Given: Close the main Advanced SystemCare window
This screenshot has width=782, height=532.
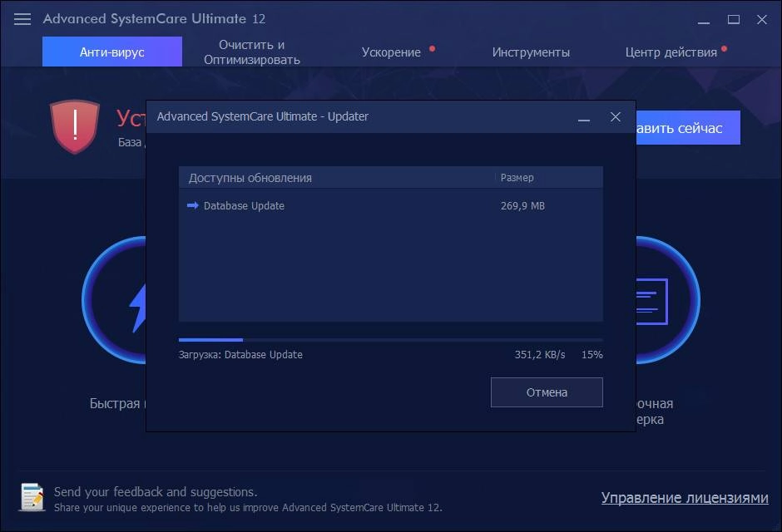Looking at the screenshot, I should [761, 19].
